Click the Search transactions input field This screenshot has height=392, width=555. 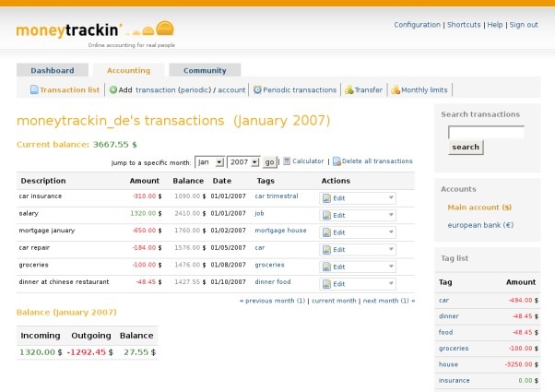click(x=486, y=133)
